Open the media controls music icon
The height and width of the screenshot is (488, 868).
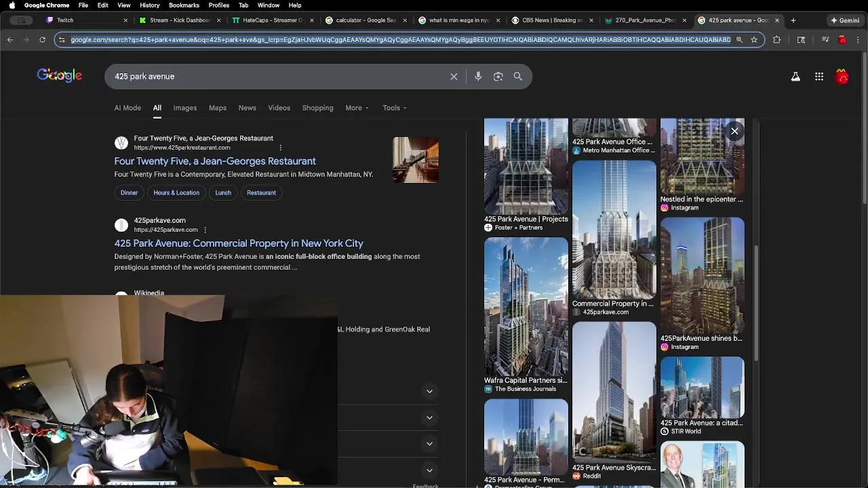tap(825, 40)
